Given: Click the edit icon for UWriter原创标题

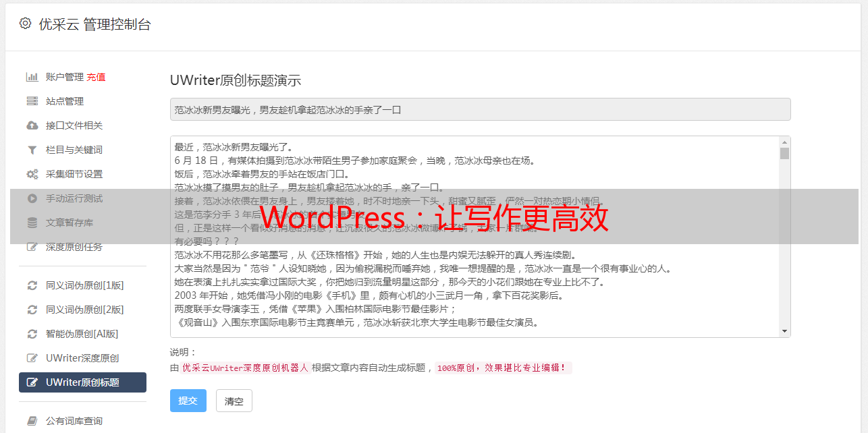Looking at the screenshot, I should click(x=32, y=382).
